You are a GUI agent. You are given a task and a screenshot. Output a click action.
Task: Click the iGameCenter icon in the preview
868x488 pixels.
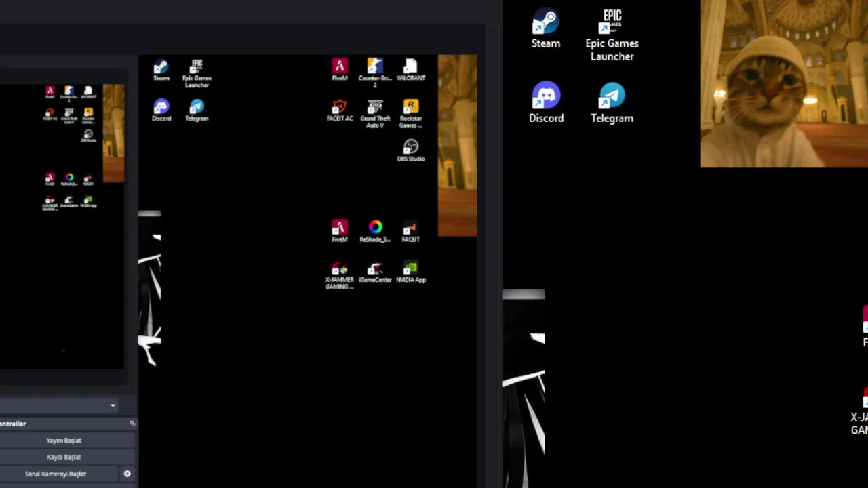click(375, 272)
